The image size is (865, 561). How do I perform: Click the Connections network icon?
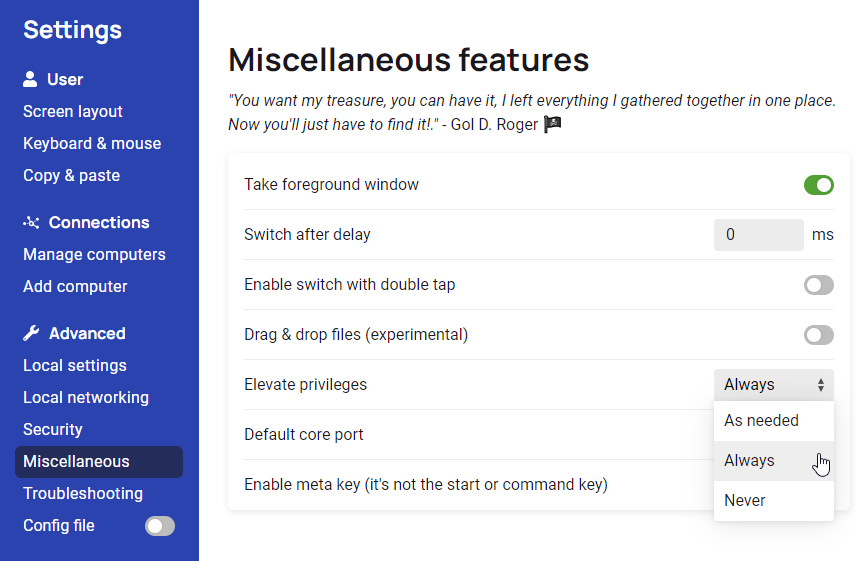(x=31, y=222)
